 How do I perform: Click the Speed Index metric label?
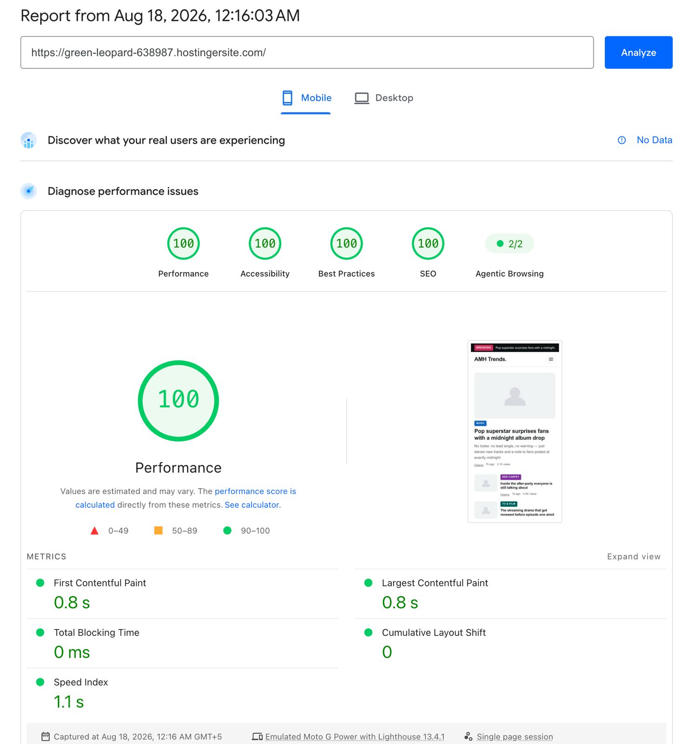[x=81, y=682]
